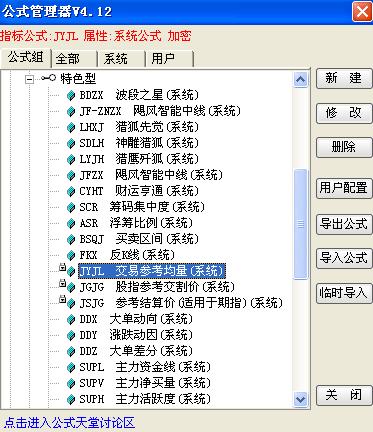
Task: Click the cube icon beside SUPH
Action: pyautogui.click(x=71, y=400)
